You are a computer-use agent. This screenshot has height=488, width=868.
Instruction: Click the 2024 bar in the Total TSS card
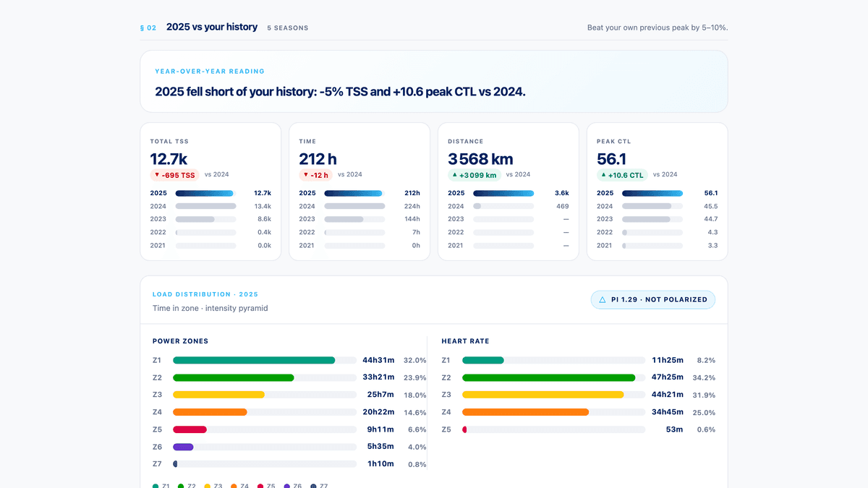205,206
